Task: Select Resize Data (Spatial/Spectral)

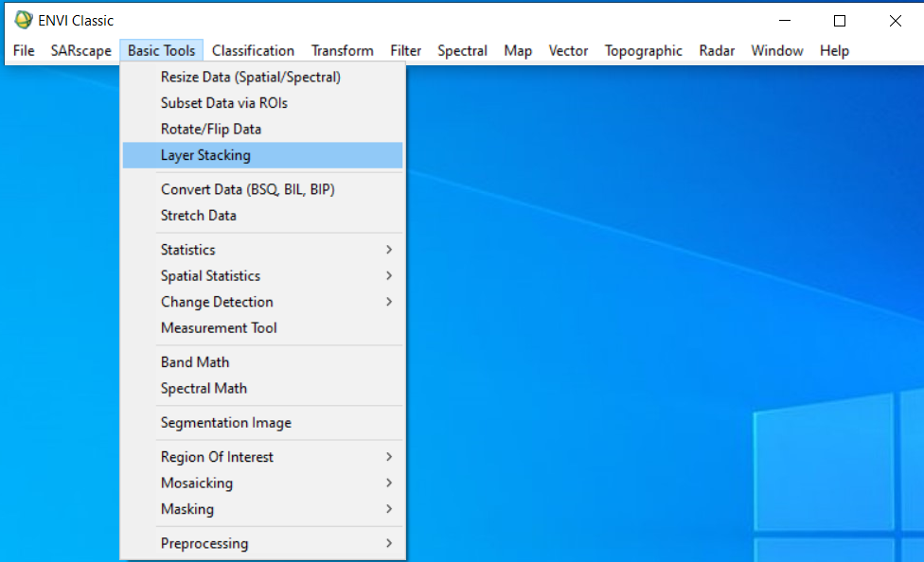Action: click(263, 78)
